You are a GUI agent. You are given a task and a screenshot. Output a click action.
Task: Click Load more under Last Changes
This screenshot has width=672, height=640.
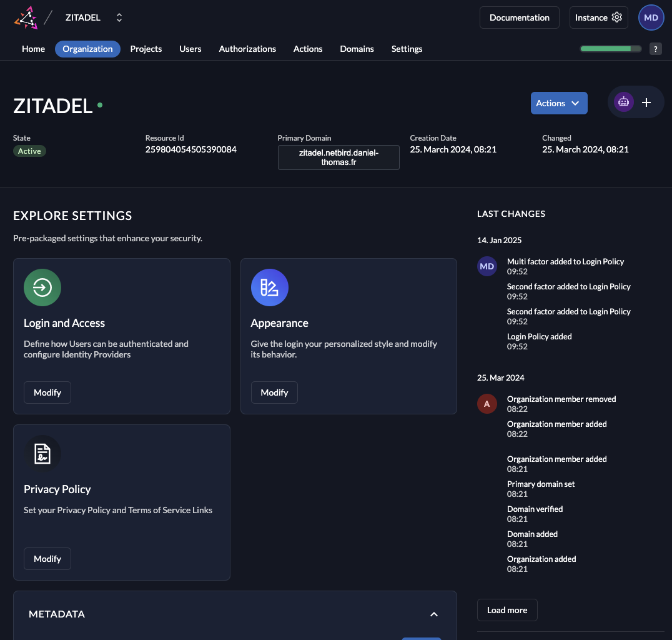tap(506, 610)
